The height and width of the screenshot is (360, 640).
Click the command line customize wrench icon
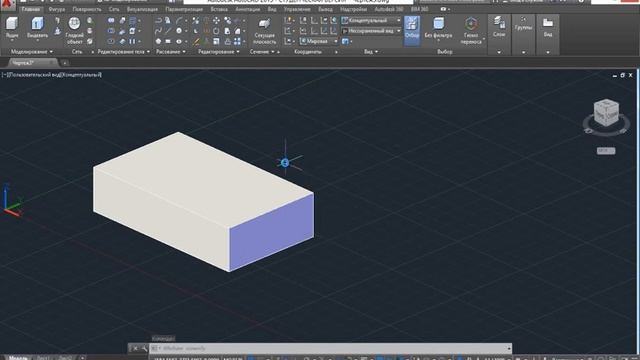click(x=144, y=348)
